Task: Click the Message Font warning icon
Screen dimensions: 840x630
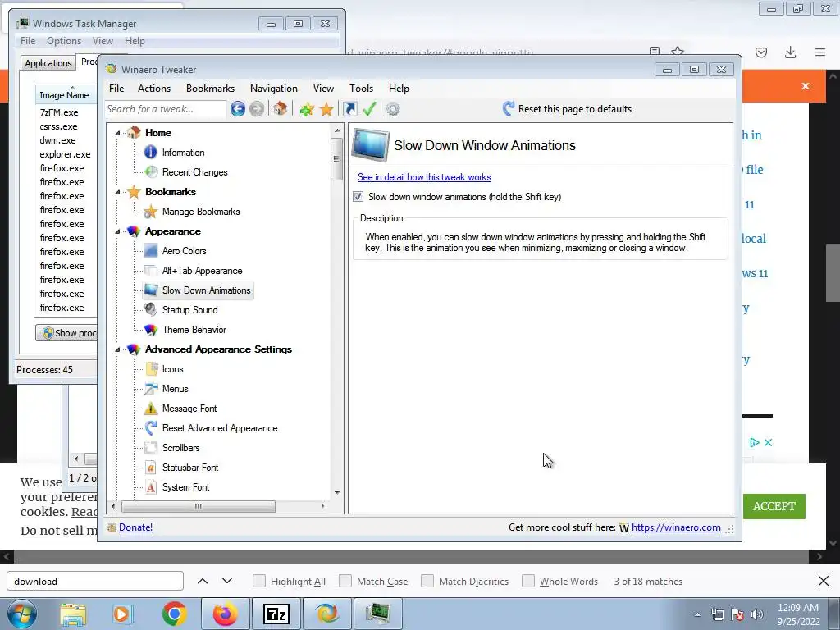Action: click(x=151, y=409)
